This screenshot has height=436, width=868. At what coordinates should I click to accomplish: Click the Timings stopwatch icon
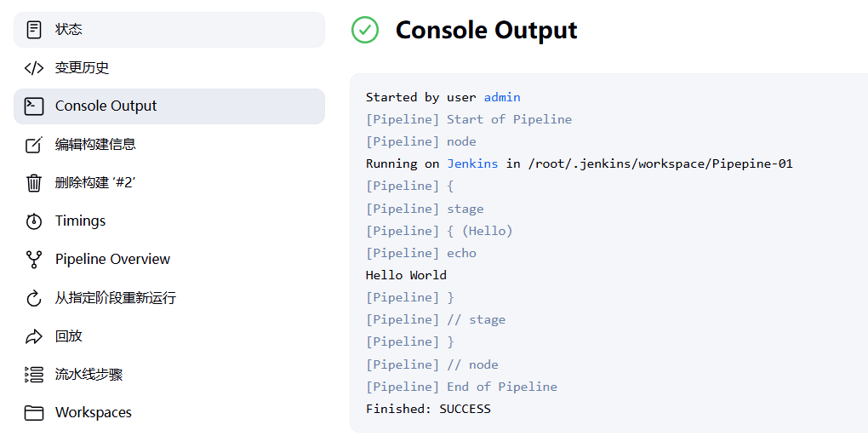coord(34,221)
